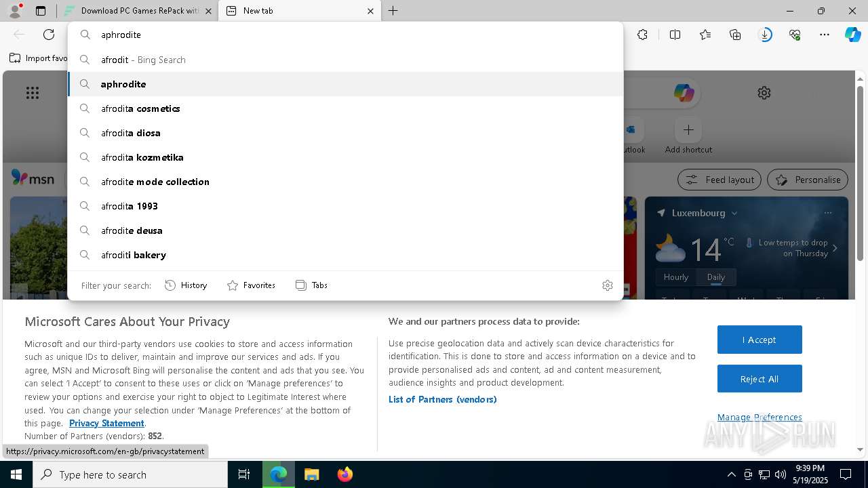The image size is (868, 488).
Task: Open Privacy Statement link
Action: pyautogui.click(x=106, y=423)
